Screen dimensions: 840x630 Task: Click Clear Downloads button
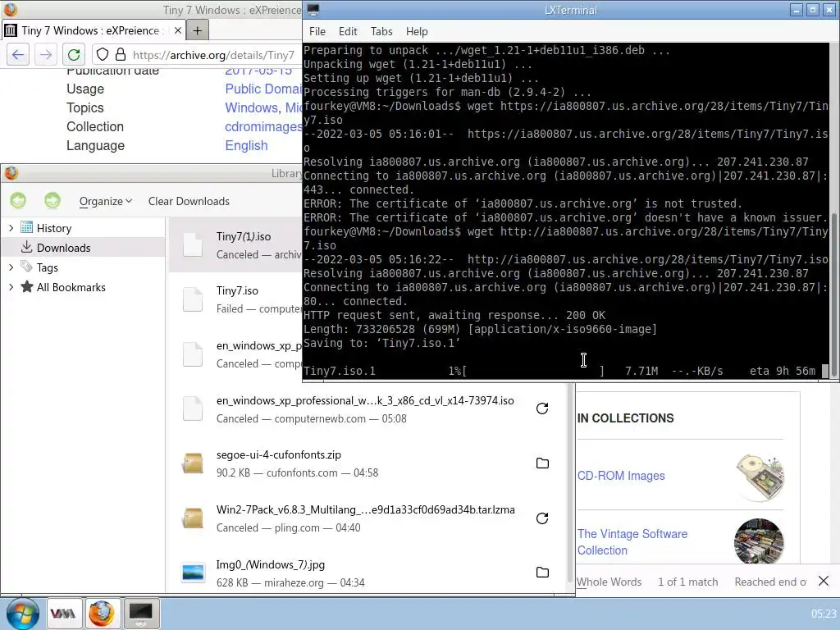(189, 202)
